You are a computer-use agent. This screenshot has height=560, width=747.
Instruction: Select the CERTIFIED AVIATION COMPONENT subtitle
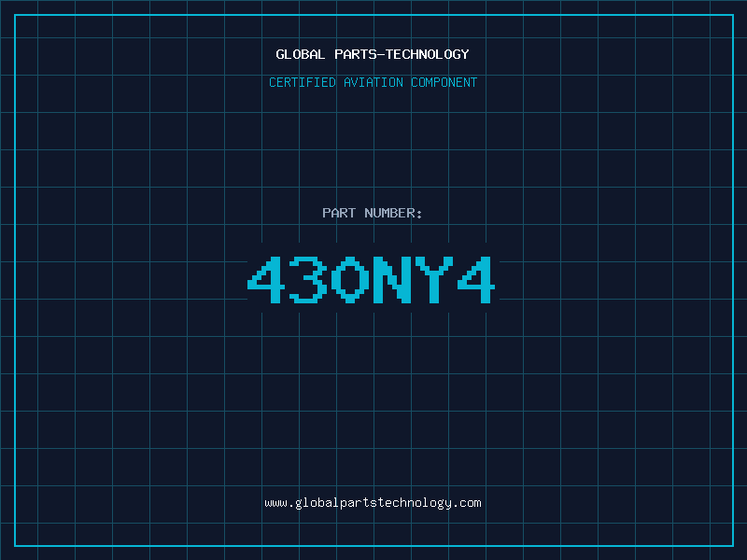(x=373, y=82)
